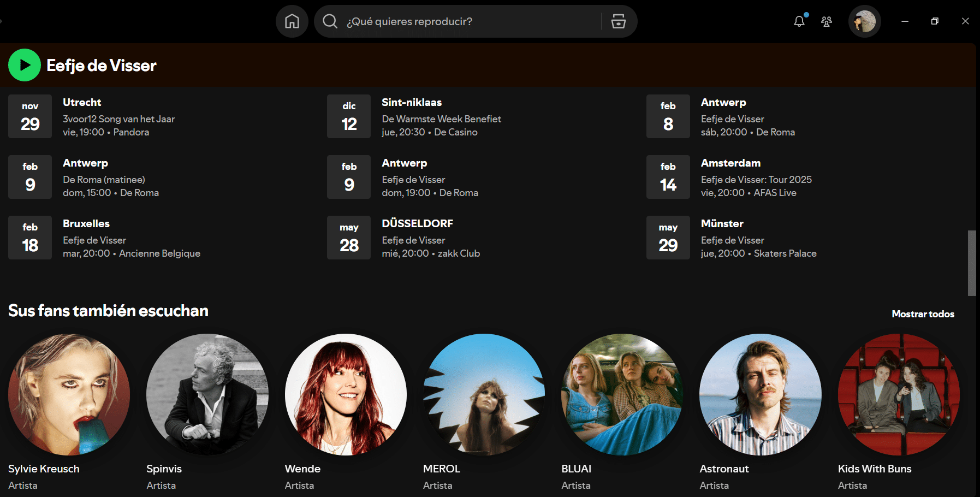Click the BLUAI name label
980x497 pixels.
(x=576, y=469)
